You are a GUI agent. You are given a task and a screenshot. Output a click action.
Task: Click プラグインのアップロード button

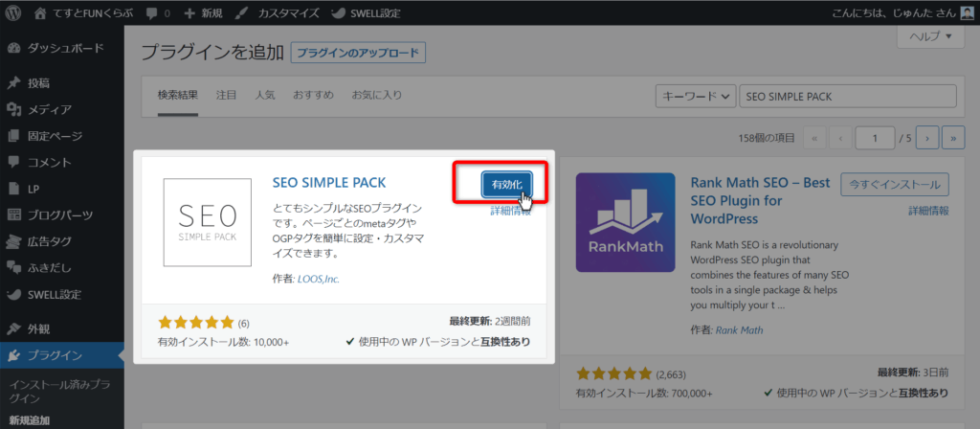coord(358,54)
